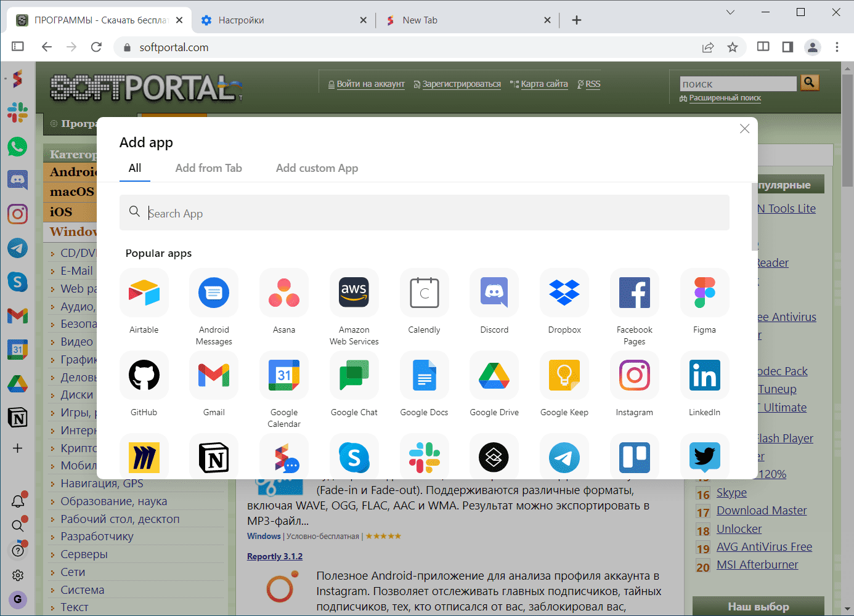This screenshot has height=616, width=854.
Task: Open the Зарегистрироваться link
Action: 462,84
